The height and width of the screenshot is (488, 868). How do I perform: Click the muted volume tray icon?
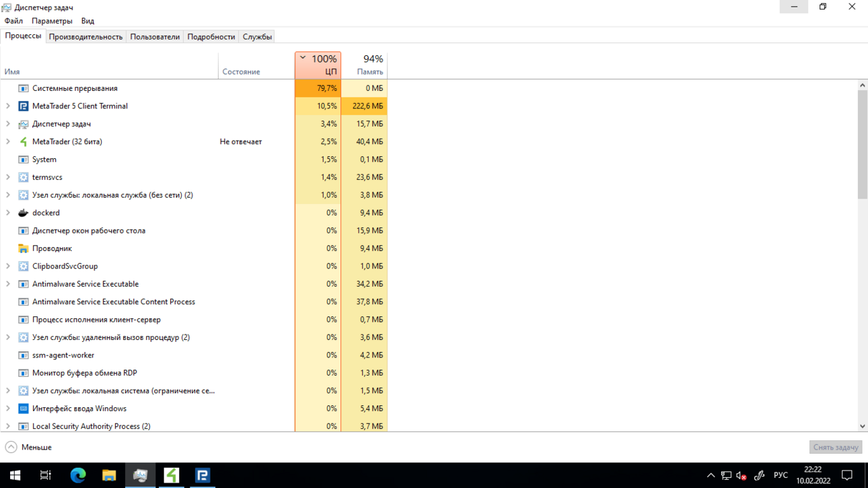coord(742,475)
